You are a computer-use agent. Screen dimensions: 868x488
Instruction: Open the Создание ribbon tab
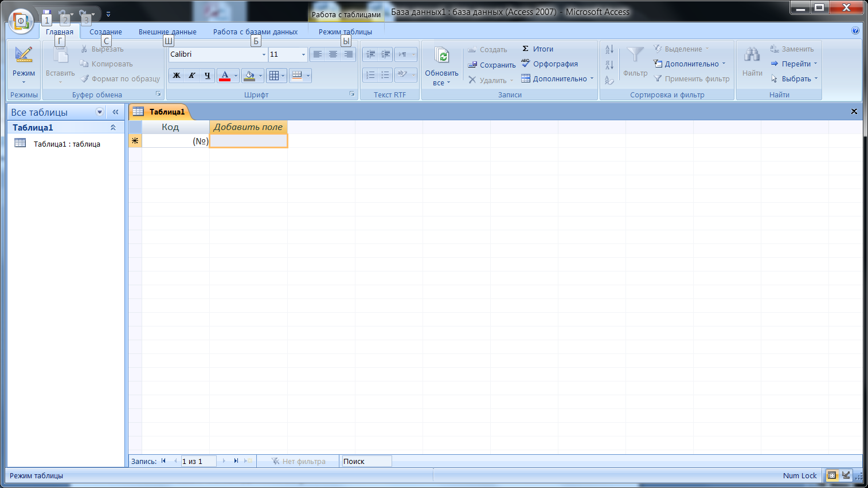pos(105,32)
